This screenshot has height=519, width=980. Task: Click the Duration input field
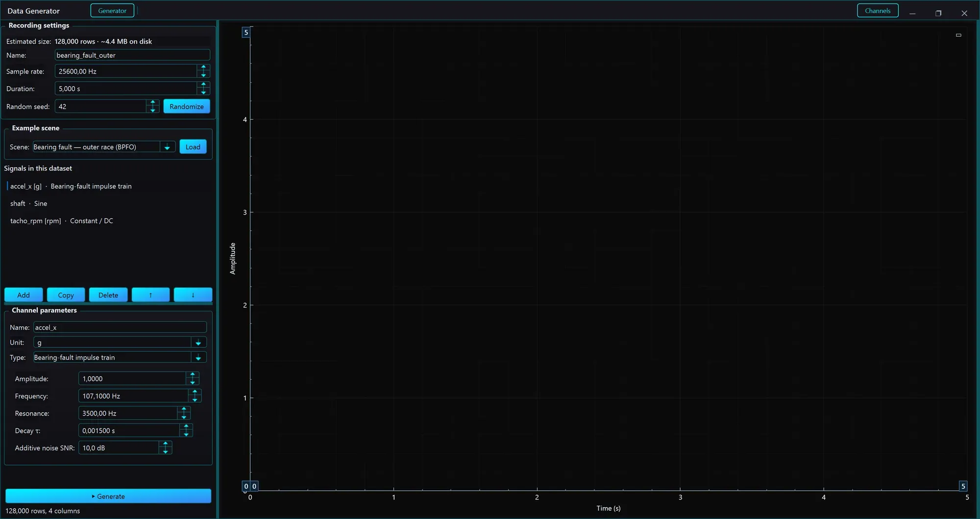tap(126, 89)
